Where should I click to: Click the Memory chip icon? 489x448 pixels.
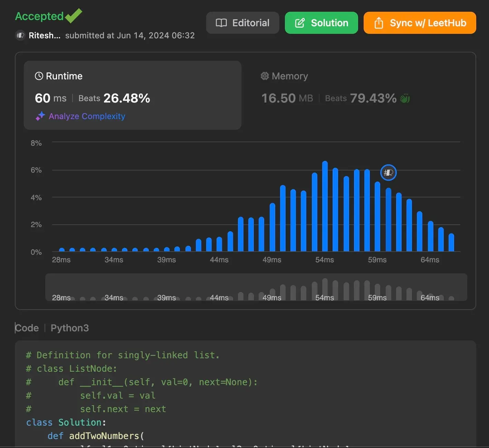coord(265,76)
